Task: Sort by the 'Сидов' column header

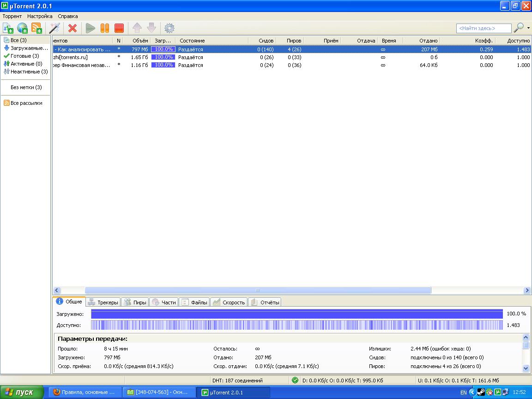Action: (262, 41)
